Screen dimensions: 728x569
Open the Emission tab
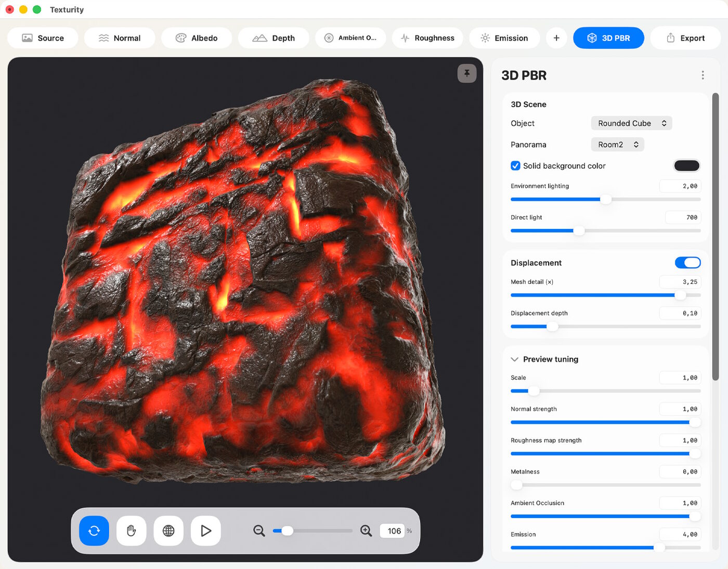click(x=504, y=38)
